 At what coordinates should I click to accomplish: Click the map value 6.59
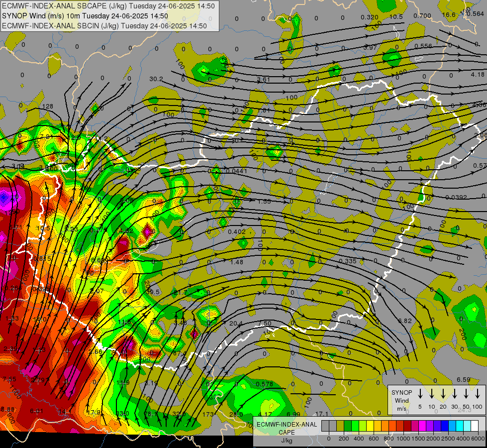click(x=464, y=380)
